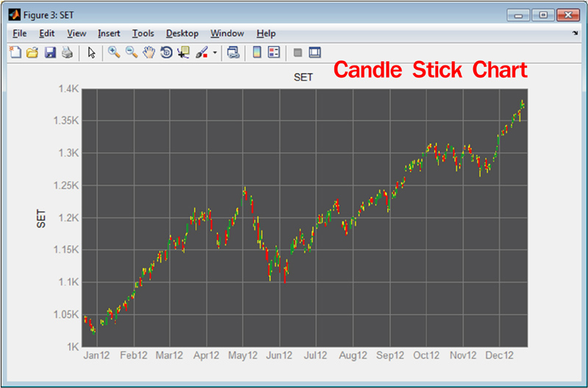Screen dimensions: 588x388
Task: Open the Help menu
Action: 266,33
